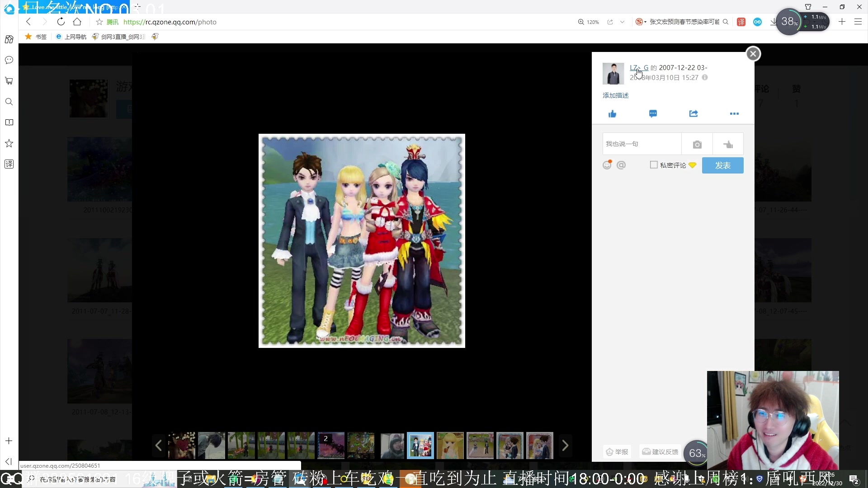Open the sidebar toolbox icon at top
The width and height of the screenshot is (868, 488).
[9, 39]
